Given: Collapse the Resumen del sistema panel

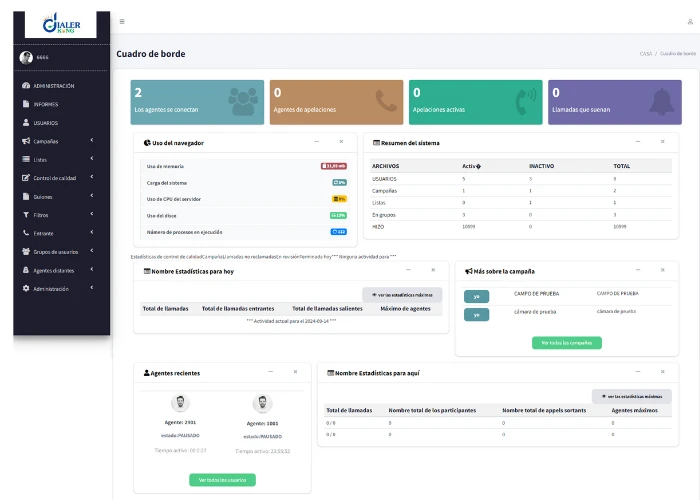Looking at the screenshot, I should (x=638, y=142).
